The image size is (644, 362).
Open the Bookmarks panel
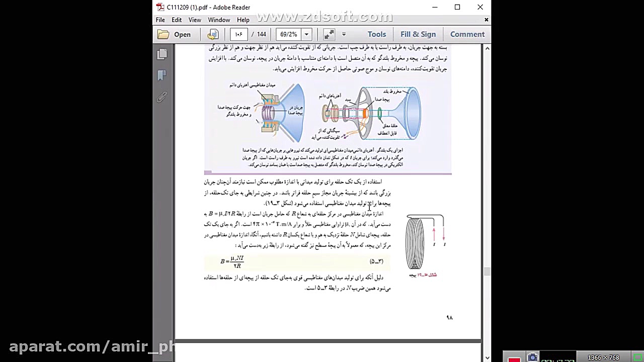click(x=162, y=75)
